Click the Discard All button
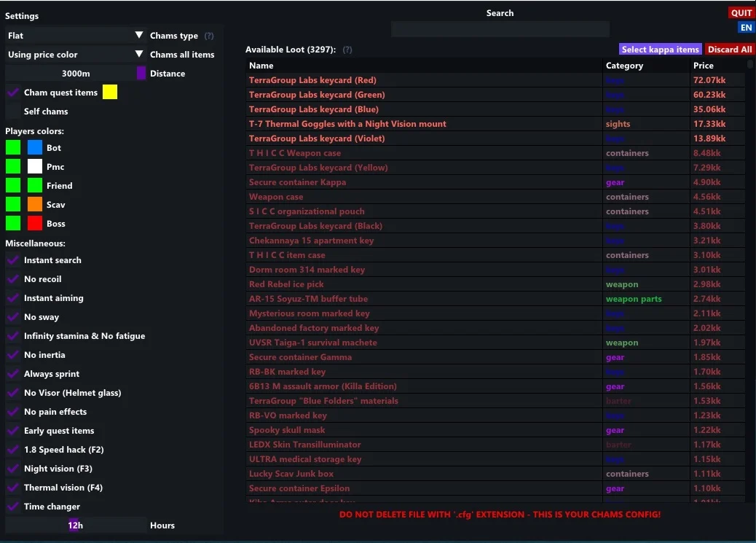 (x=730, y=50)
